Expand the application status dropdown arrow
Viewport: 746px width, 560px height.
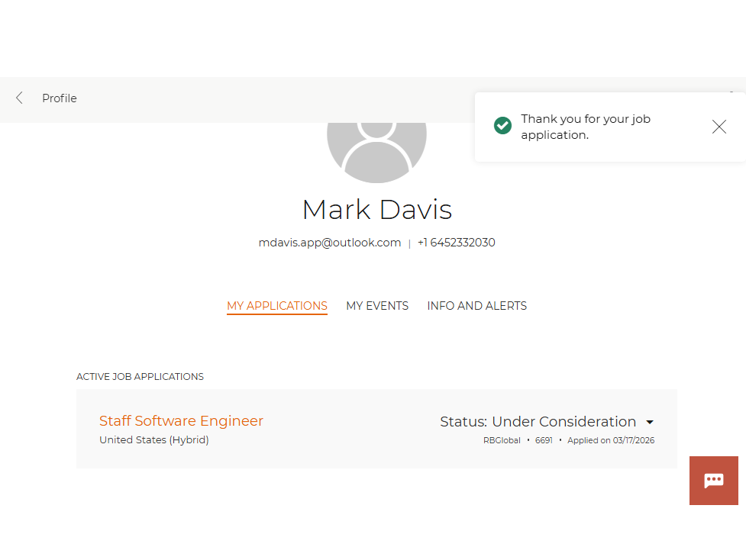pyautogui.click(x=650, y=422)
